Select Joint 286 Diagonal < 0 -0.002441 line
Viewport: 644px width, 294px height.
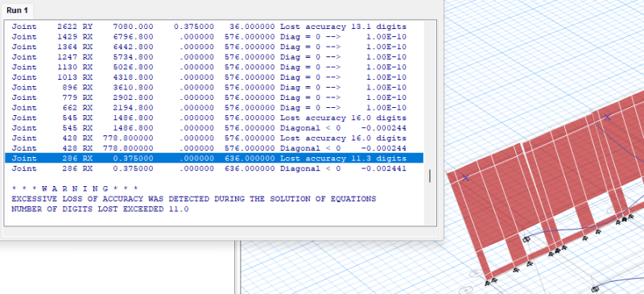point(209,168)
